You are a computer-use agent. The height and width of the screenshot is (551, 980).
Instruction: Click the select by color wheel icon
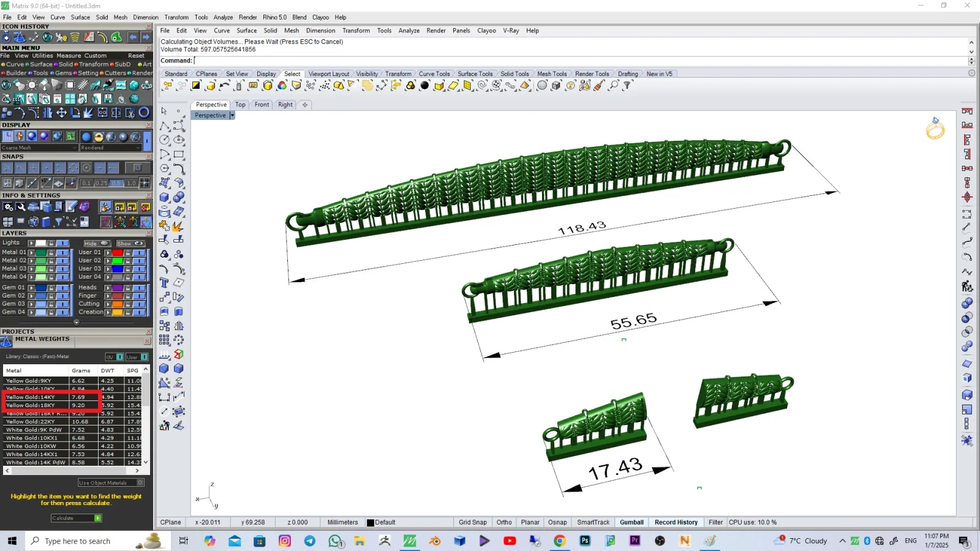click(x=282, y=86)
